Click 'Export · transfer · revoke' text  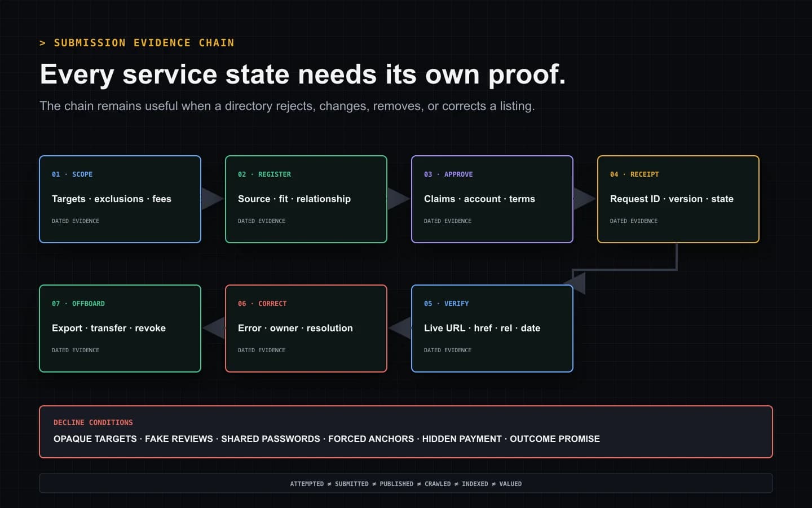click(109, 328)
